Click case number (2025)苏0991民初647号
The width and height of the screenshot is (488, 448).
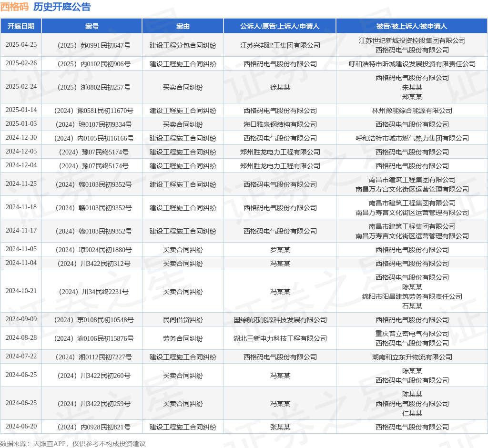[92, 45]
